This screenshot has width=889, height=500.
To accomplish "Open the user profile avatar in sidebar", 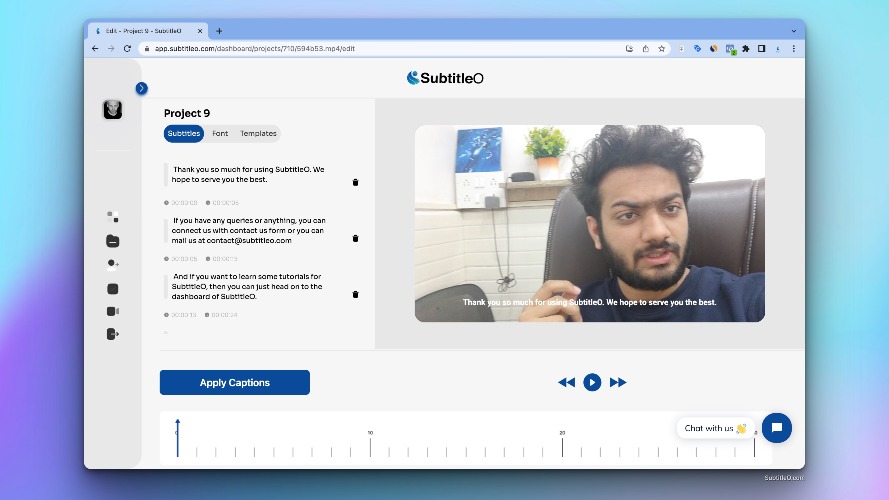I will click(113, 109).
